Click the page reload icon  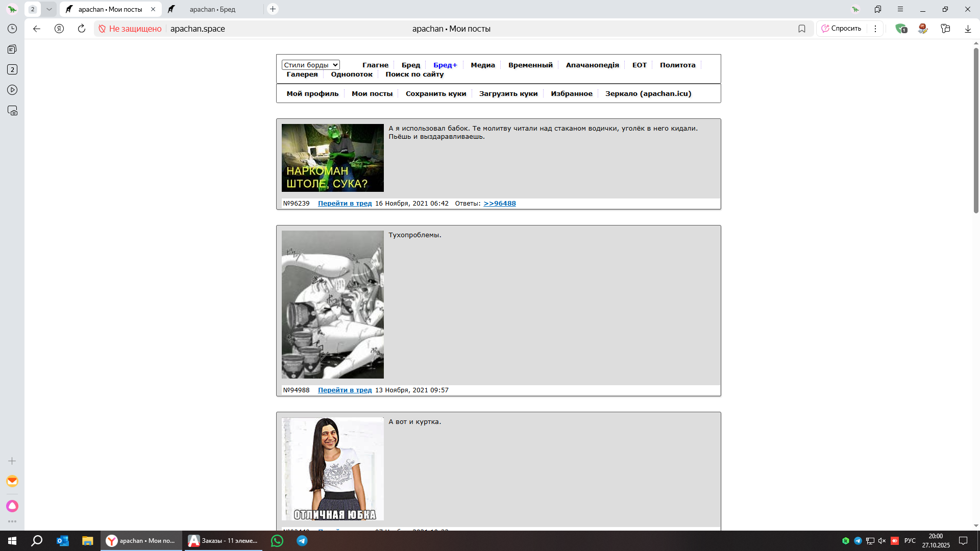pyautogui.click(x=82, y=29)
